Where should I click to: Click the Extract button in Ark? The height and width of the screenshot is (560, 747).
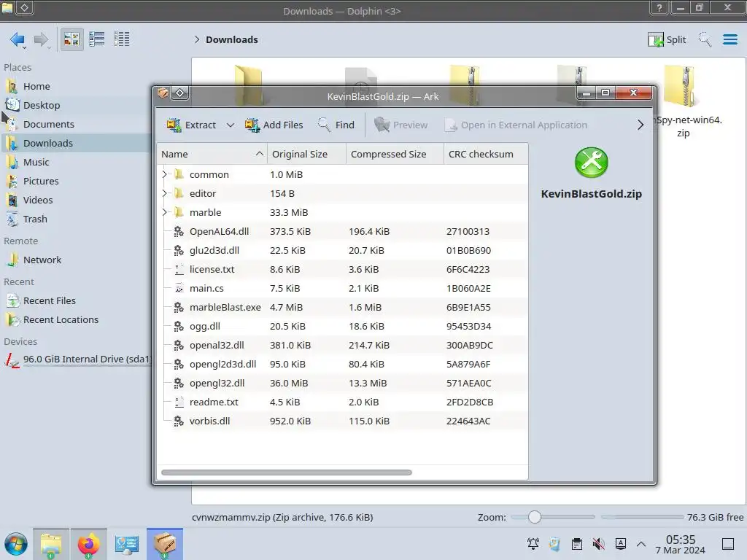tap(191, 125)
